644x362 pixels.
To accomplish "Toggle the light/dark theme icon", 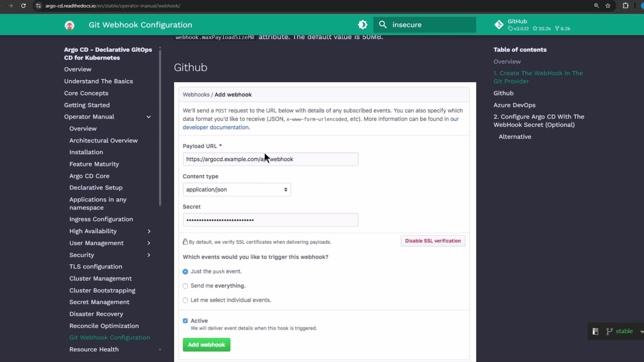I will [363, 24].
